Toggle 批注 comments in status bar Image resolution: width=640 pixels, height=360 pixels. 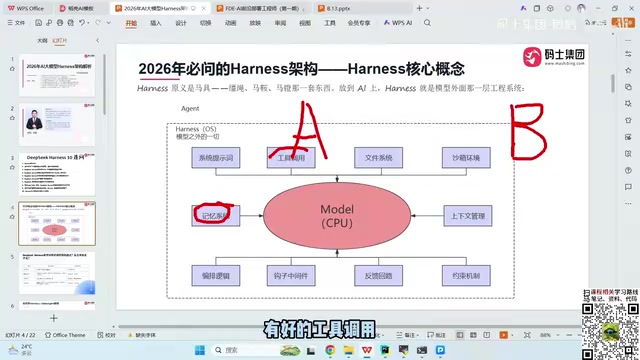pyautogui.click(x=436, y=335)
